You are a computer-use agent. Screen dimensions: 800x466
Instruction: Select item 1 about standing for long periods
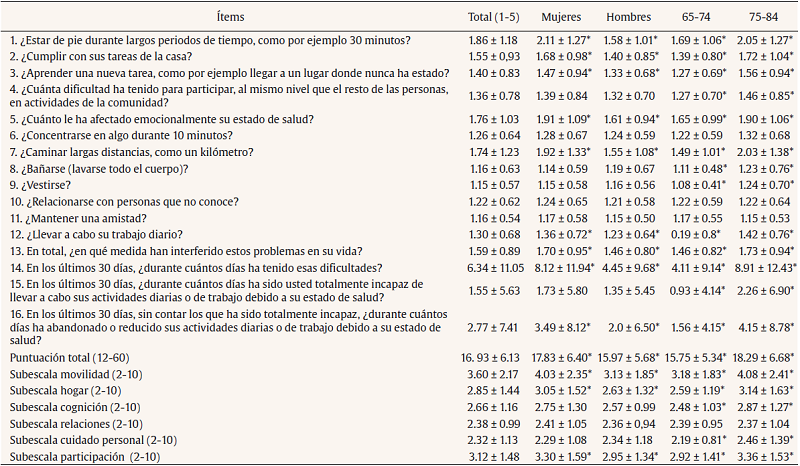tap(208, 41)
